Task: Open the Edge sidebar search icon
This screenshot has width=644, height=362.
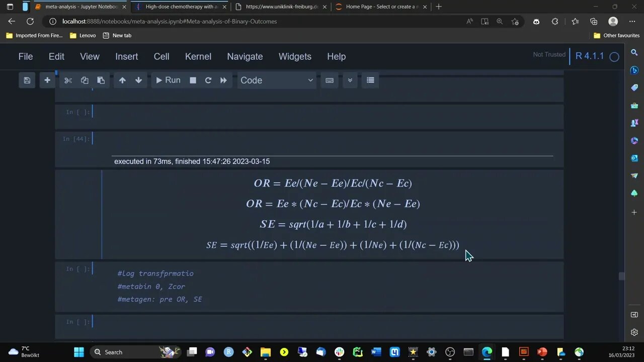Action: [x=634, y=52]
